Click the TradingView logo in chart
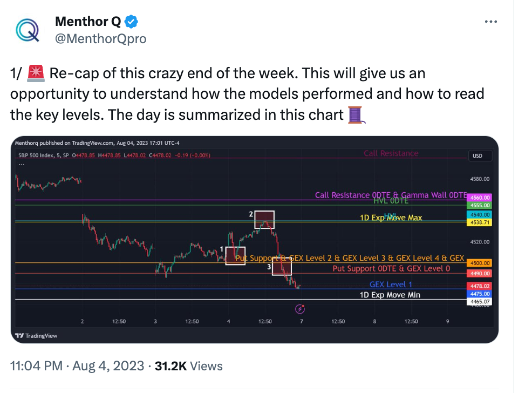 point(36,335)
